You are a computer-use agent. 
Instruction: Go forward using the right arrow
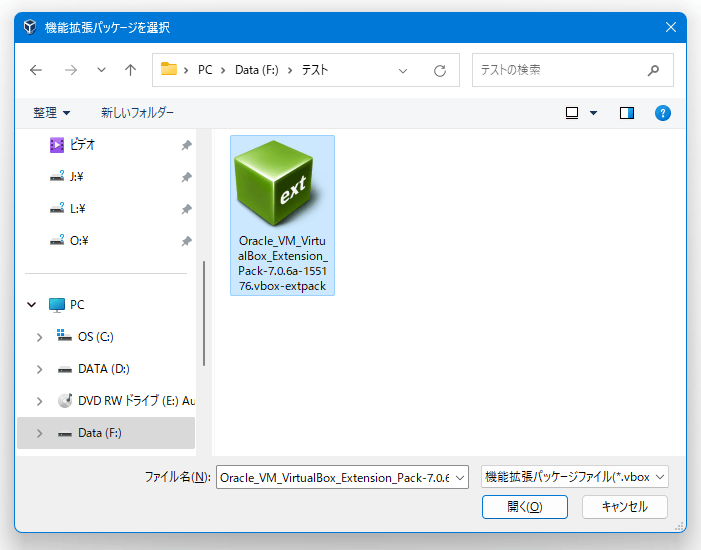coord(71,70)
